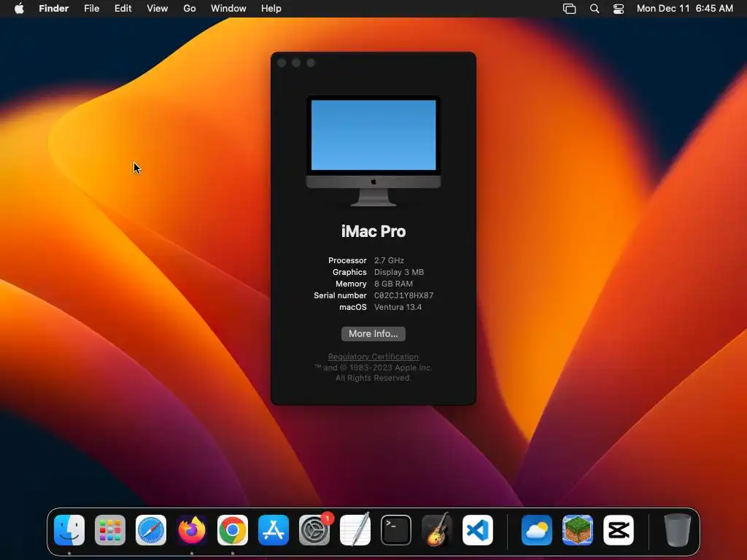This screenshot has width=747, height=560.
Task: Click the iMac Pro computer image
Action: [373, 150]
